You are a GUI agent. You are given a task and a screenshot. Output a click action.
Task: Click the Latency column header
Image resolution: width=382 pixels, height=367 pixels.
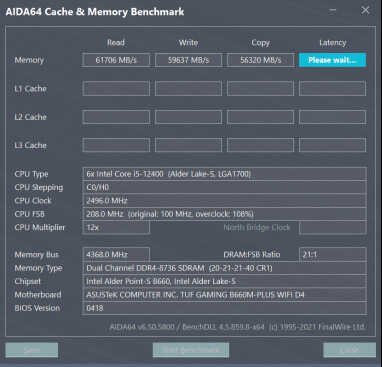pos(333,43)
